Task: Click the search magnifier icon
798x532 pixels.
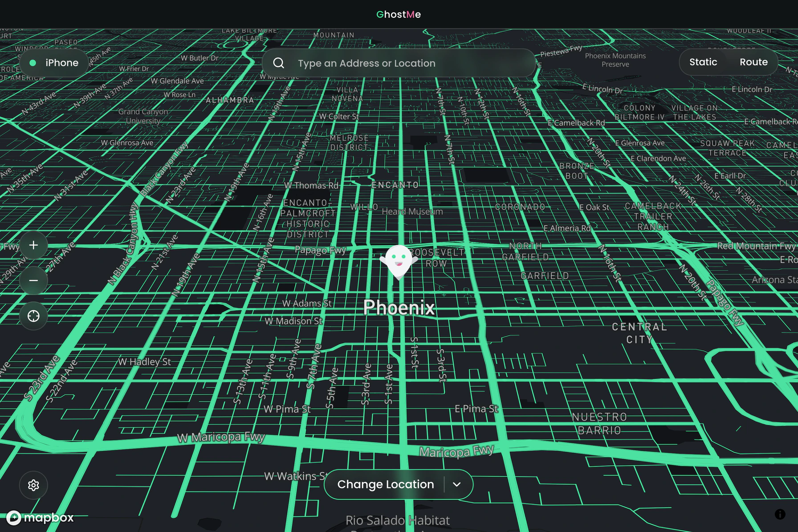Action: tap(279, 63)
